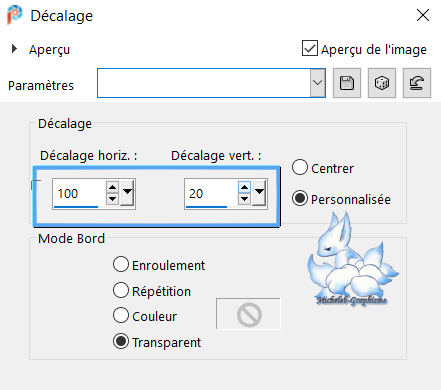
Task: Open the Décalage horiz. slider dropdown arrow
Action: click(x=127, y=193)
